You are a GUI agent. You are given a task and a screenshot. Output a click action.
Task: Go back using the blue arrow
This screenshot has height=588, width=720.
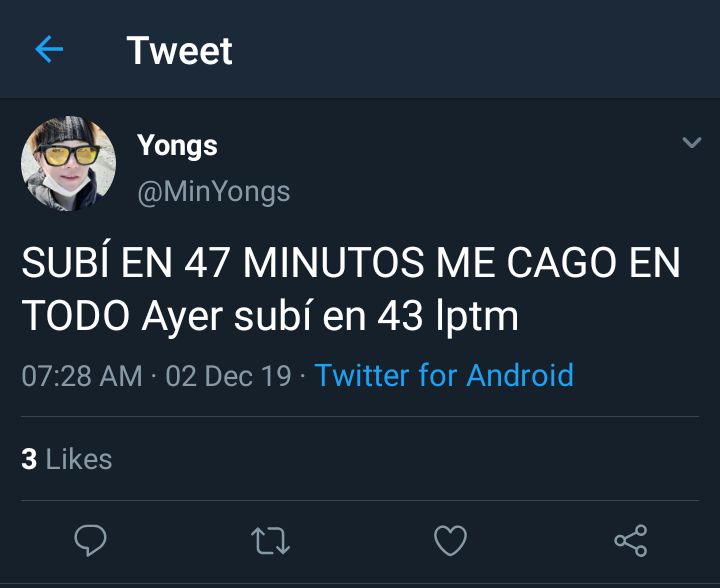[x=49, y=49]
